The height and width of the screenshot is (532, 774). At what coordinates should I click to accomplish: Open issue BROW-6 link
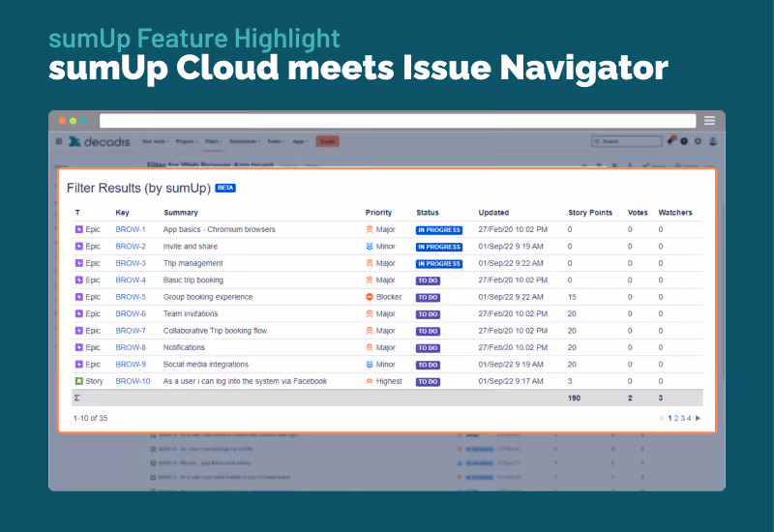tap(131, 313)
